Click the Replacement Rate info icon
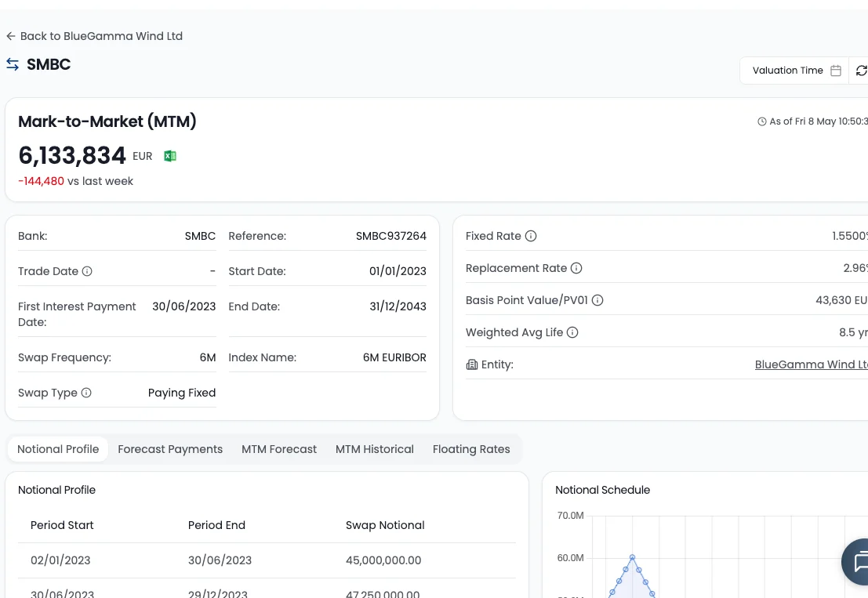The width and height of the screenshot is (868, 598). point(576,268)
